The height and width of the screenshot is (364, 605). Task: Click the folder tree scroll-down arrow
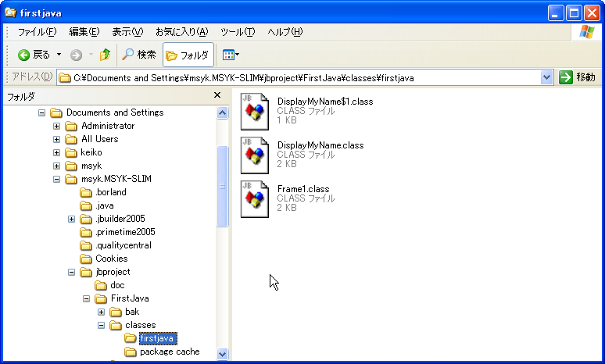[223, 354]
